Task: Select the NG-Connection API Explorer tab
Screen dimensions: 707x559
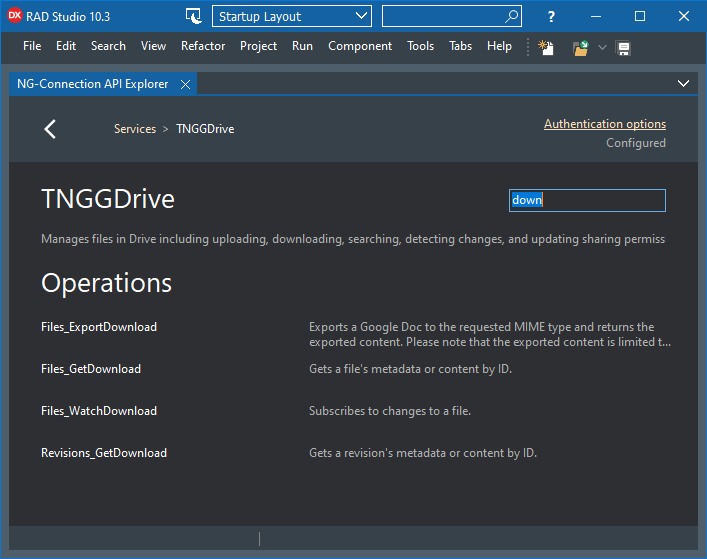Action: click(93, 85)
